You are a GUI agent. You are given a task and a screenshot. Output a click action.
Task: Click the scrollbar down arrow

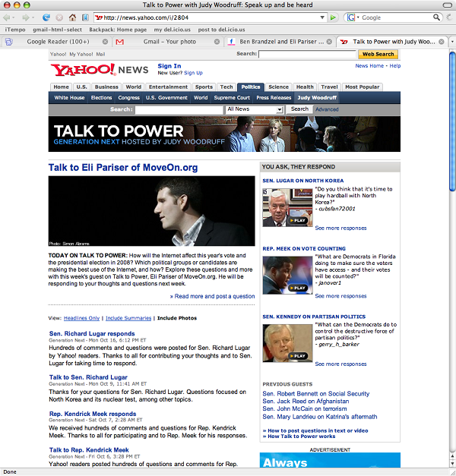point(452,464)
